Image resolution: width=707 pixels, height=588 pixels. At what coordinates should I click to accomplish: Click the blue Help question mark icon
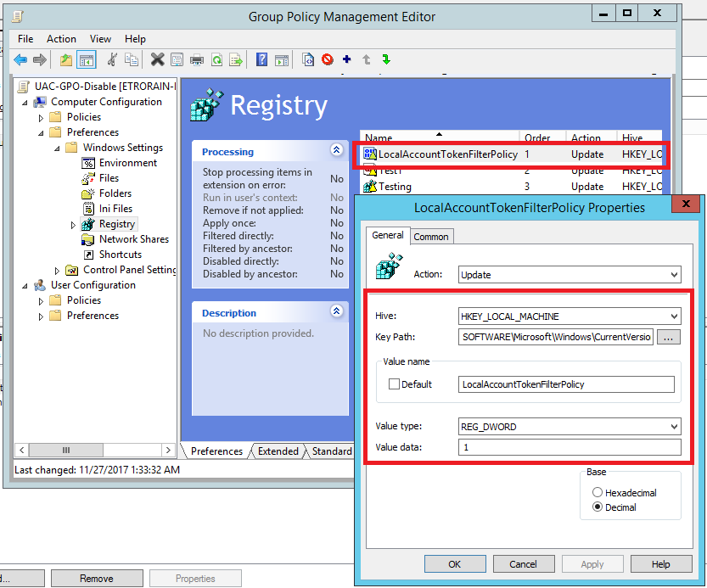pyautogui.click(x=261, y=59)
